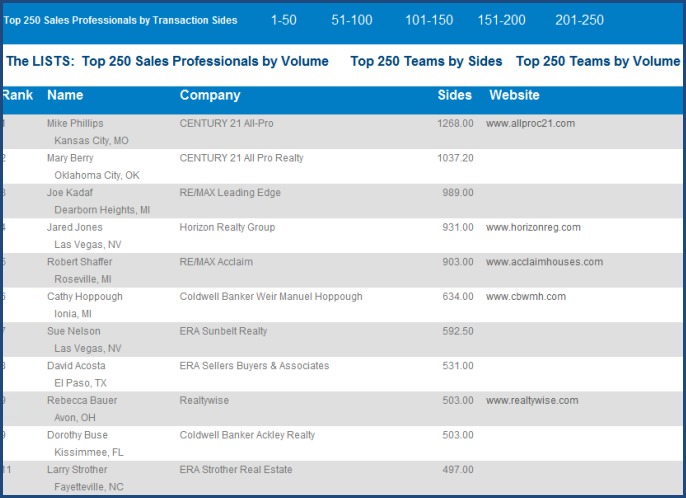Select the name Rebecca Bauer

82,400
